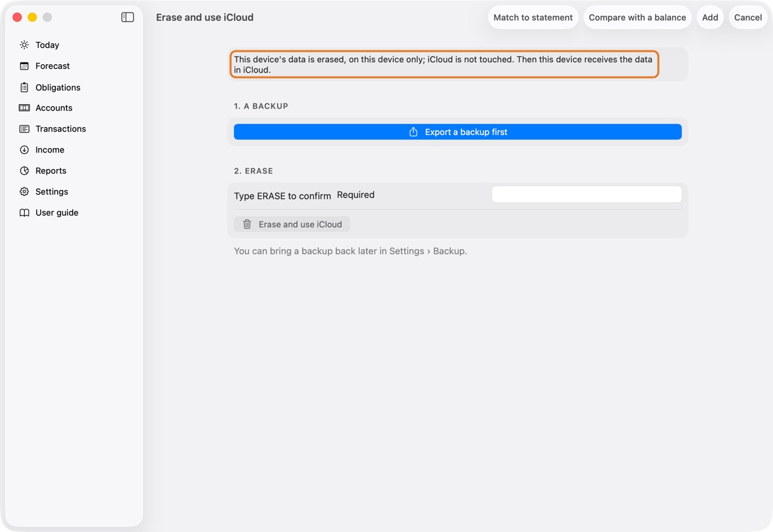Focus the ERASE confirmation text field
773x532 pixels.
coord(587,195)
